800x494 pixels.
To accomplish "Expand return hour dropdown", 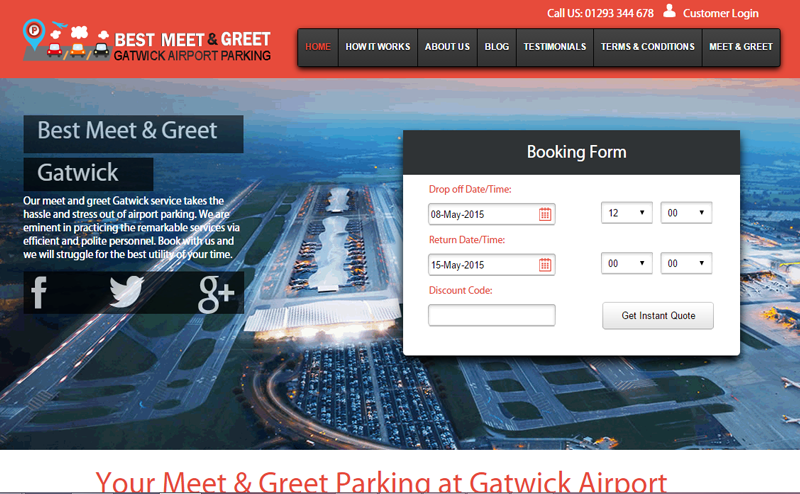I will click(627, 263).
